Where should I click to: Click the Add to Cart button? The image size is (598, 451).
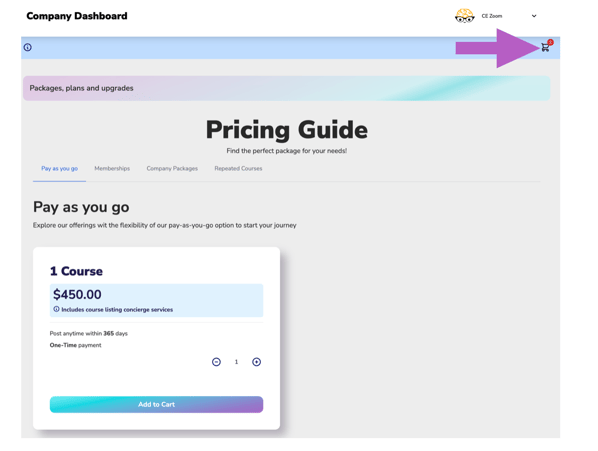(x=156, y=404)
